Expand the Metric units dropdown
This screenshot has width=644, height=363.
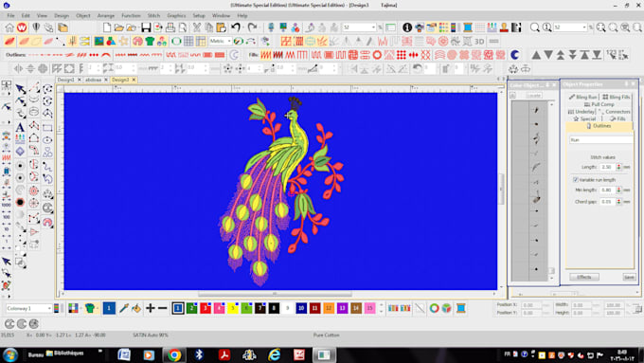pos(221,41)
